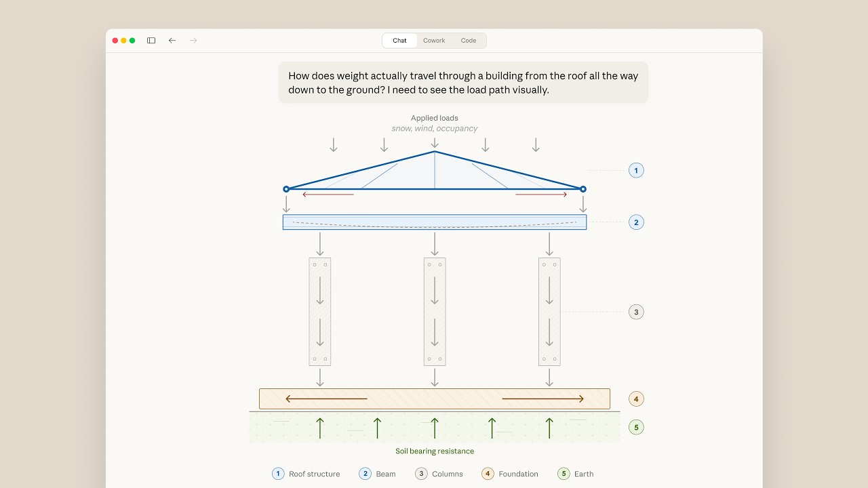Image resolution: width=868 pixels, height=488 pixels.
Task: Click callout marker 4 for Foundation
Action: [635, 399]
